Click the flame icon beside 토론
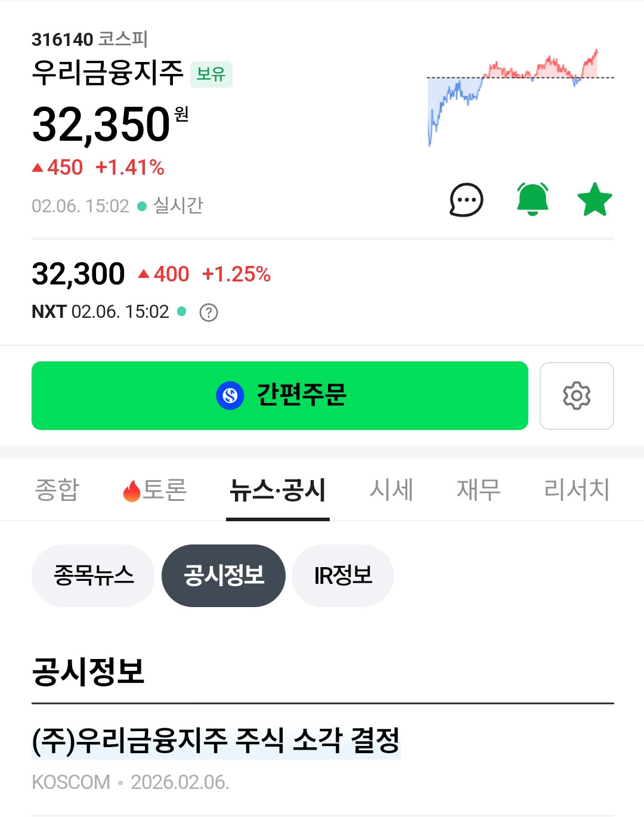 point(131,491)
